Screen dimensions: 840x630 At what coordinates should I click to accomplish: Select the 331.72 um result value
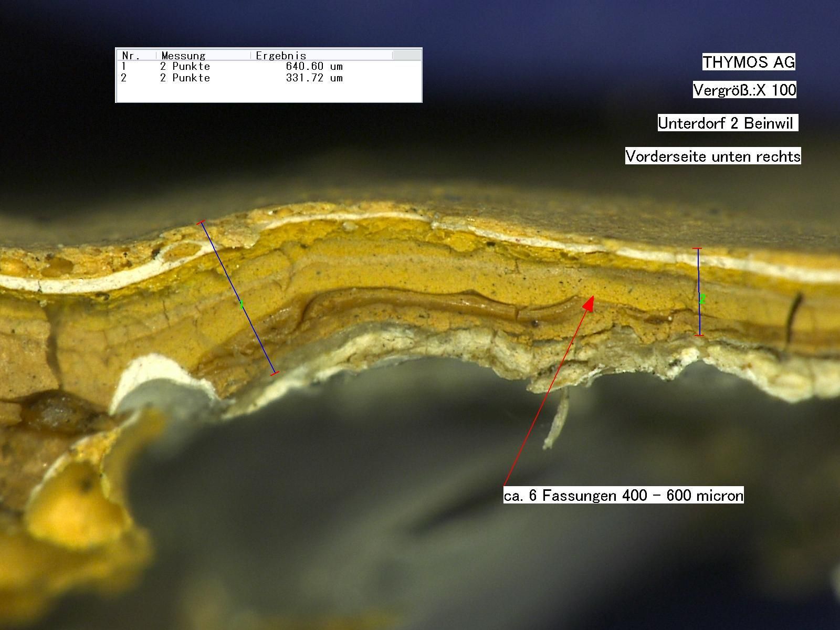(x=314, y=78)
